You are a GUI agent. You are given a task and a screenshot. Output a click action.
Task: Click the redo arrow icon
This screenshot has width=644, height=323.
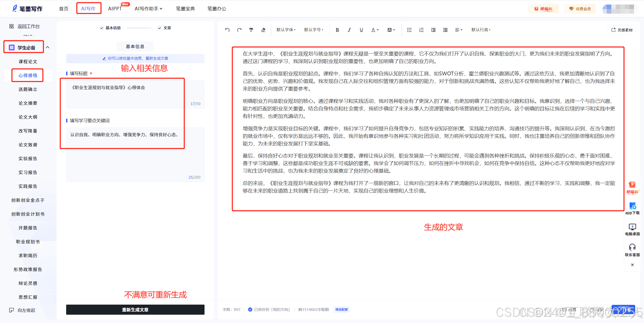tap(239, 30)
